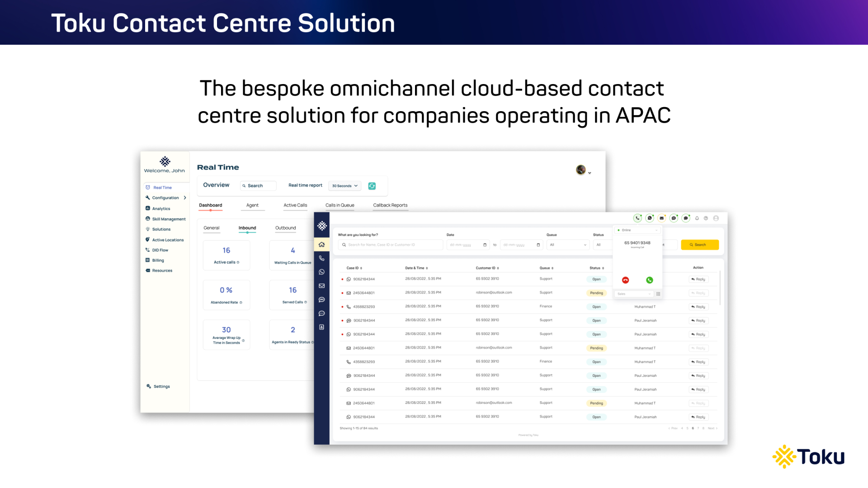Decline the incoming call with red button
This screenshot has width=868, height=488.
(625, 280)
